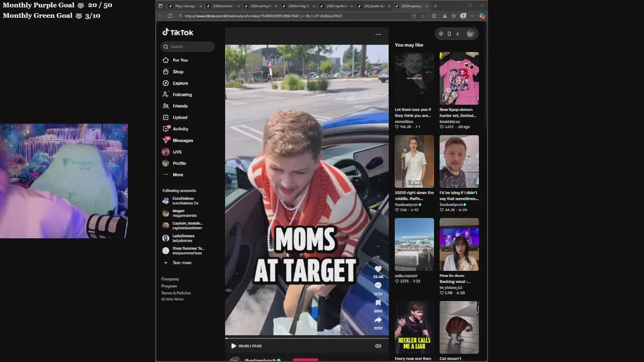Open the Cat doesn't video thumbnail

pos(459,327)
